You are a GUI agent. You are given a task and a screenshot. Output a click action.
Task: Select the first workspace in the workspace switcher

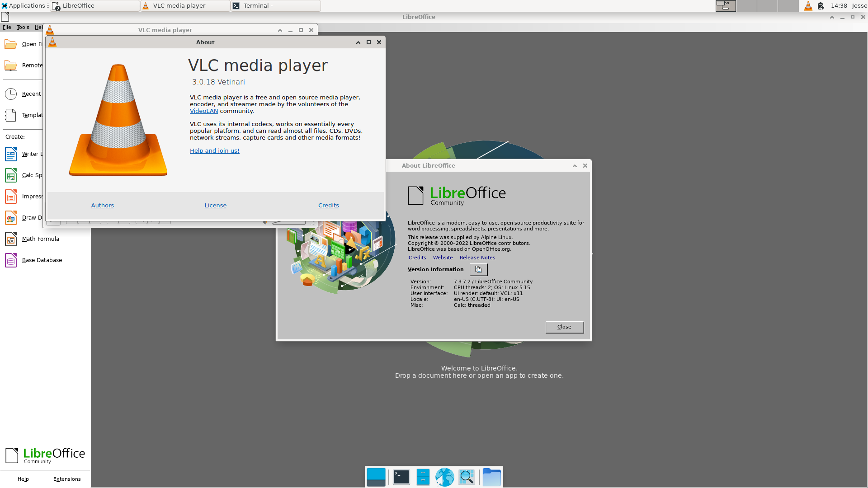coord(726,6)
